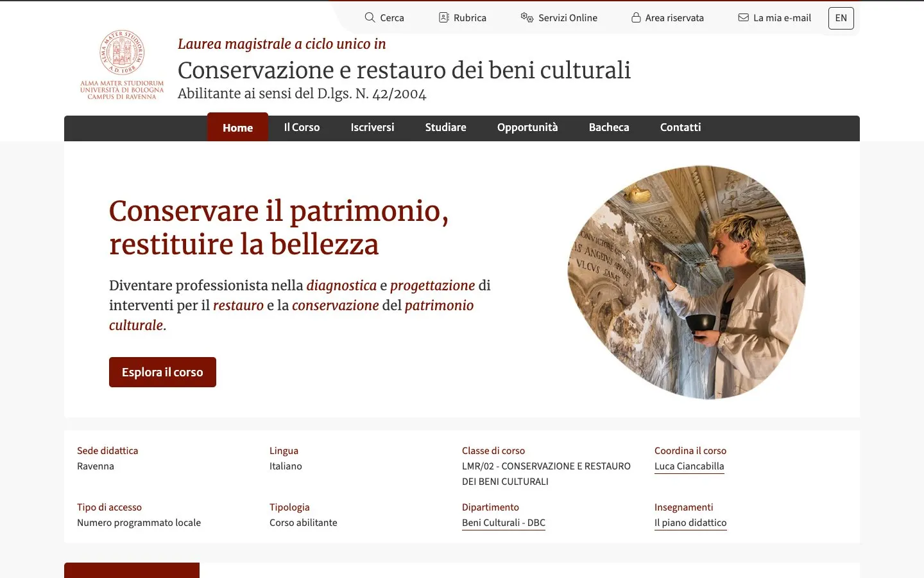Open the Contatti menu

pos(680,127)
